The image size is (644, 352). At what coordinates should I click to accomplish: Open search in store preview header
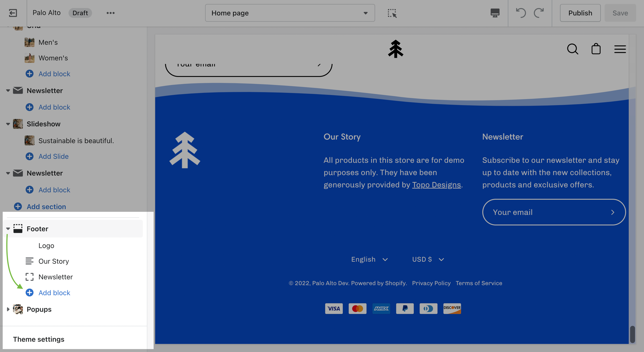(x=572, y=49)
